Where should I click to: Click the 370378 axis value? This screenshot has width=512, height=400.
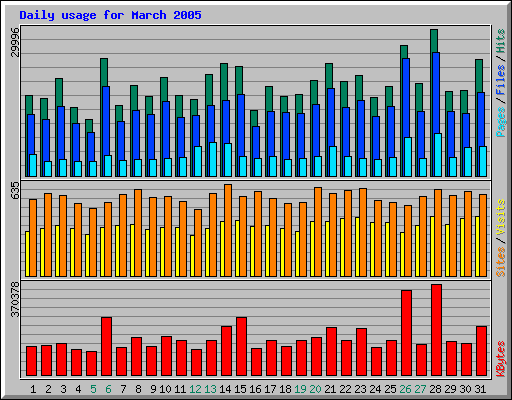coord(15,300)
